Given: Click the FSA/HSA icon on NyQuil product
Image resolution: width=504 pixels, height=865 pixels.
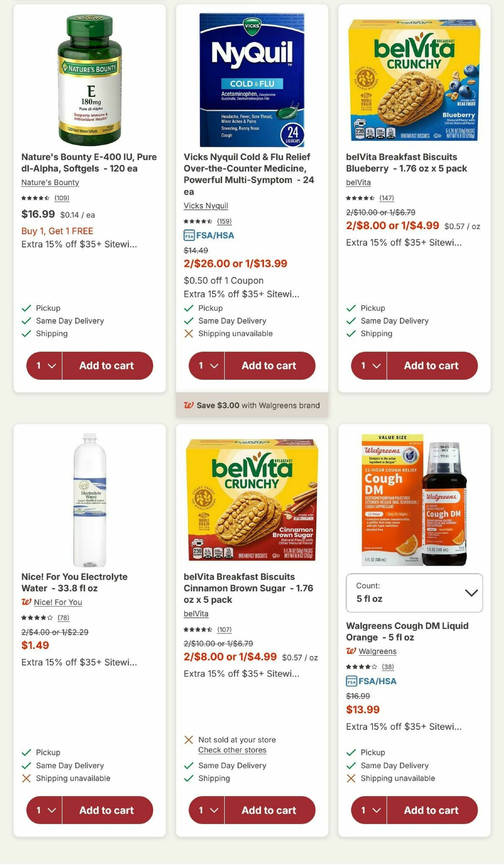Looking at the screenshot, I should (189, 236).
